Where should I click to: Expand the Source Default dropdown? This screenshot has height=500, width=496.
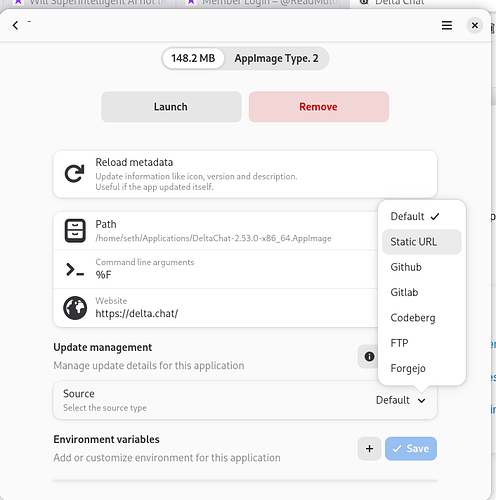401,400
